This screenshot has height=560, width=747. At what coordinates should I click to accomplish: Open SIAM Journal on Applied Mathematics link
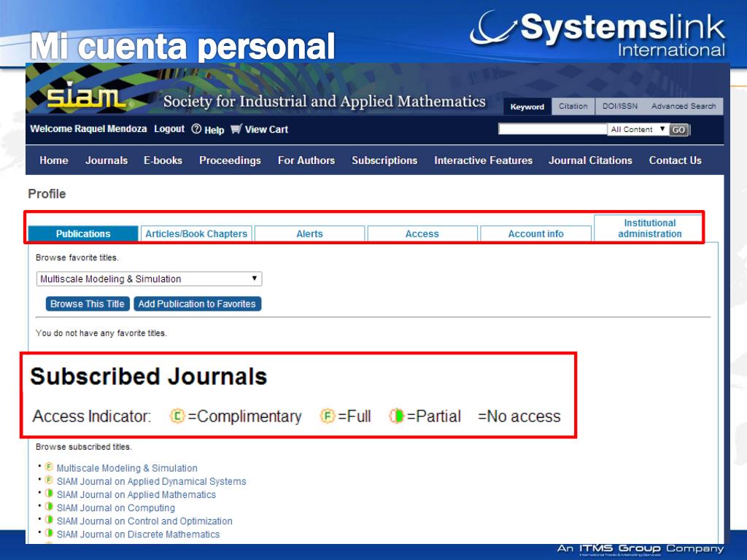(x=136, y=495)
